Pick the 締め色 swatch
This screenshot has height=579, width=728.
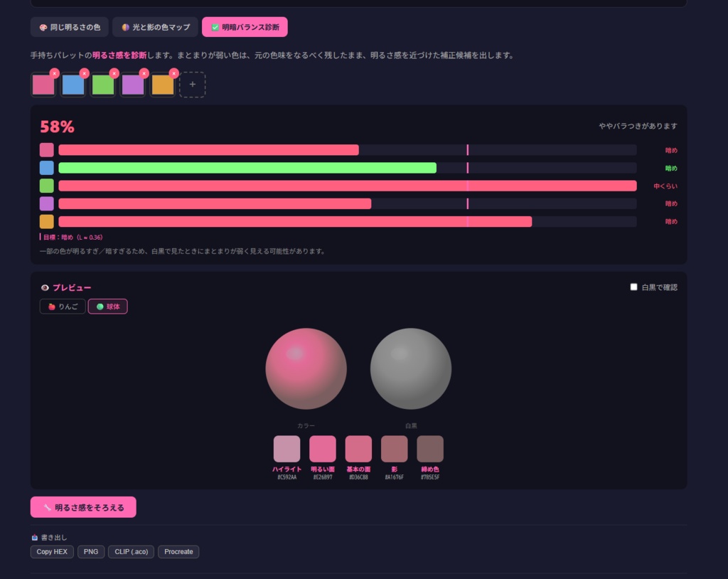430,449
